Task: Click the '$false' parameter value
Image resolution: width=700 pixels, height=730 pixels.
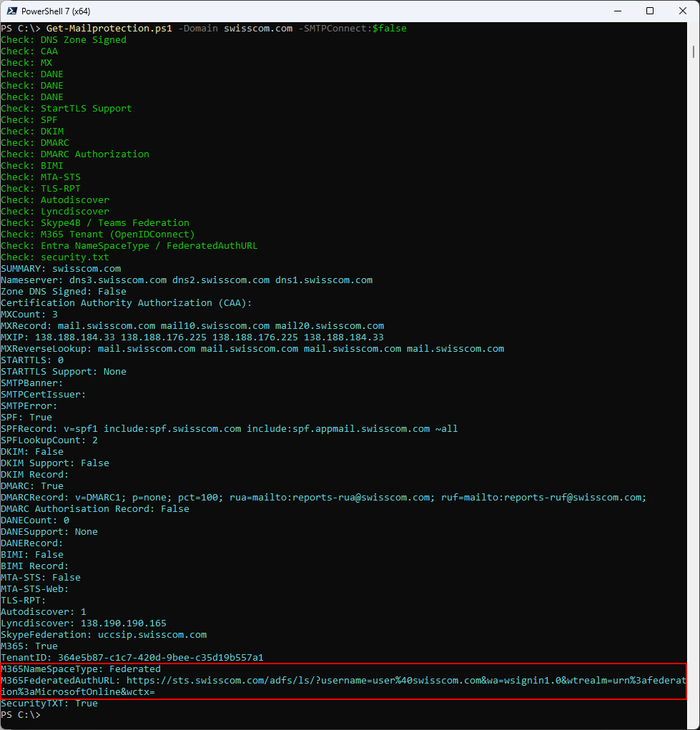Action: pyautogui.click(x=390, y=29)
